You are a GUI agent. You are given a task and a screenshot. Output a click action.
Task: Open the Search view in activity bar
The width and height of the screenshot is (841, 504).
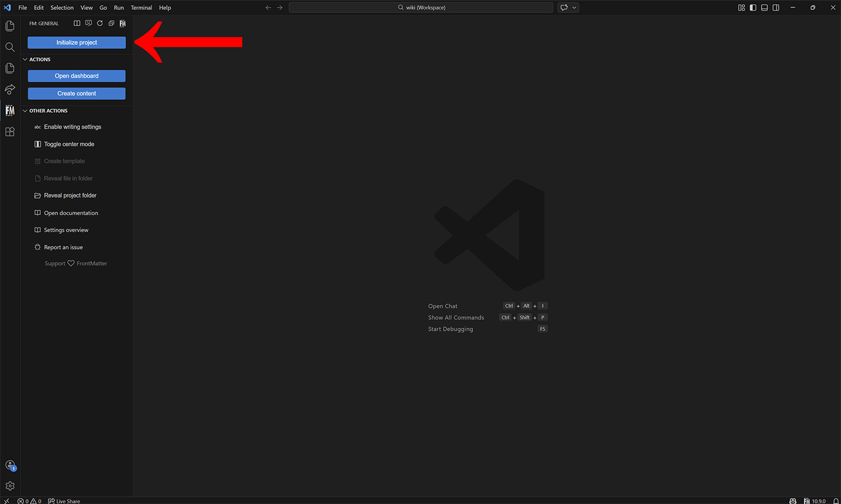coord(10,47)
